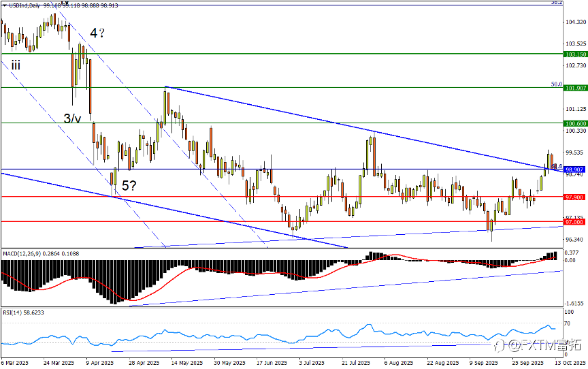Image resolution: width=588 pixels, height=369 pixels.
Task: Click the 13 Oct 2025 date label
Action: click(x=570, y=363)
